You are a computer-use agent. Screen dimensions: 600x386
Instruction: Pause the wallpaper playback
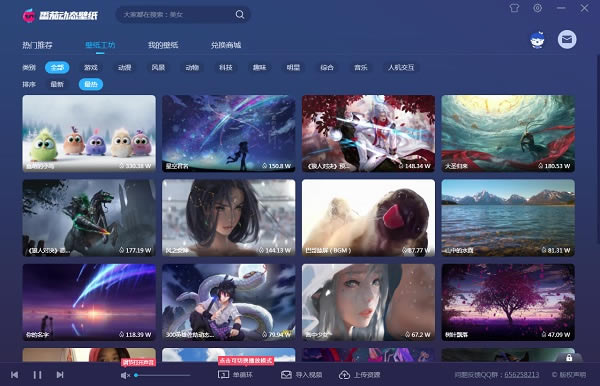(x=37, y=375)
